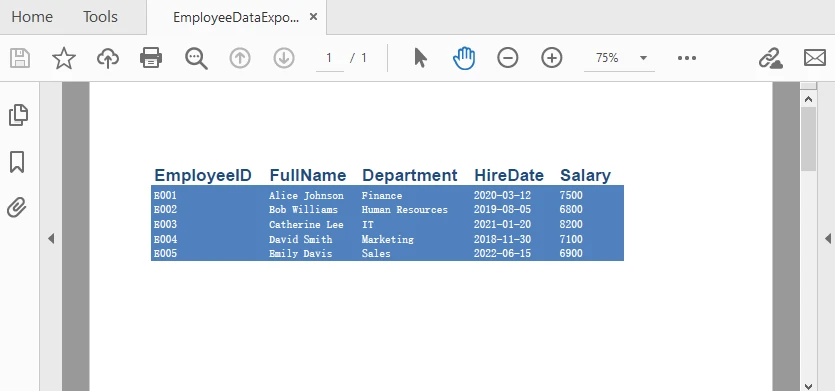Viewport: 835px width, 391px height.
Task: Click the name Alice Johnson
Action: [x=306, y=196]
